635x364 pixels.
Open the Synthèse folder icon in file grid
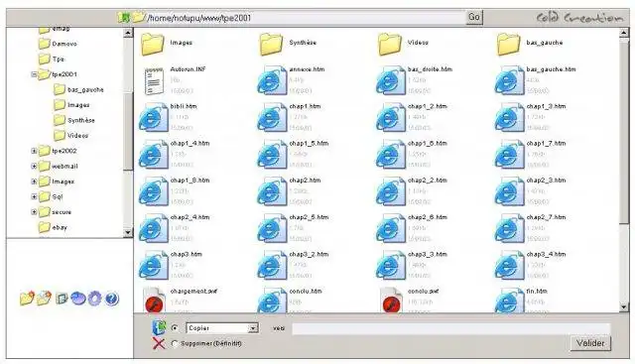point(271,44)
